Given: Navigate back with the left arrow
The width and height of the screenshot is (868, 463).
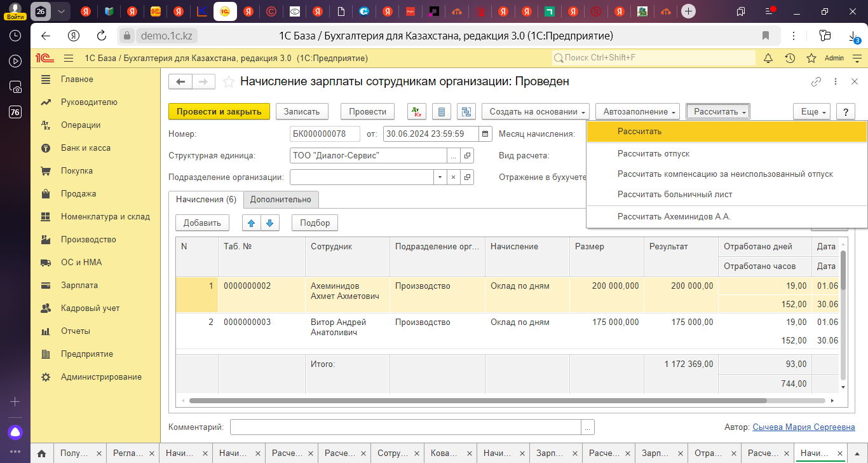Looking at the screenshot, I should point(180,81).
